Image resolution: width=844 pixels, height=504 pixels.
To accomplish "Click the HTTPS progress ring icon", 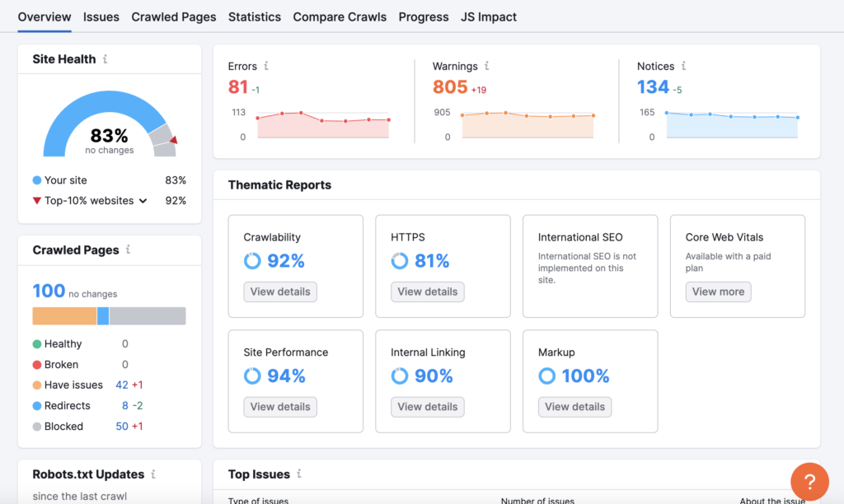I will pos(400,261).
